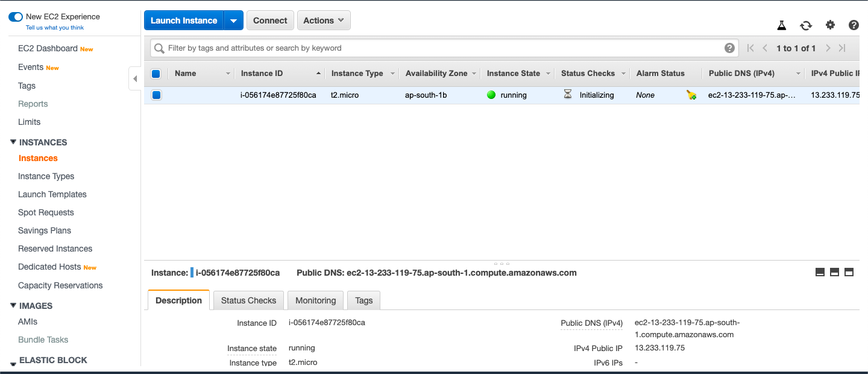The height and width of the screenshot is (374, 868).
Task: Split details pane to half view
Action: pyautogui.click(x=834, y=272)
